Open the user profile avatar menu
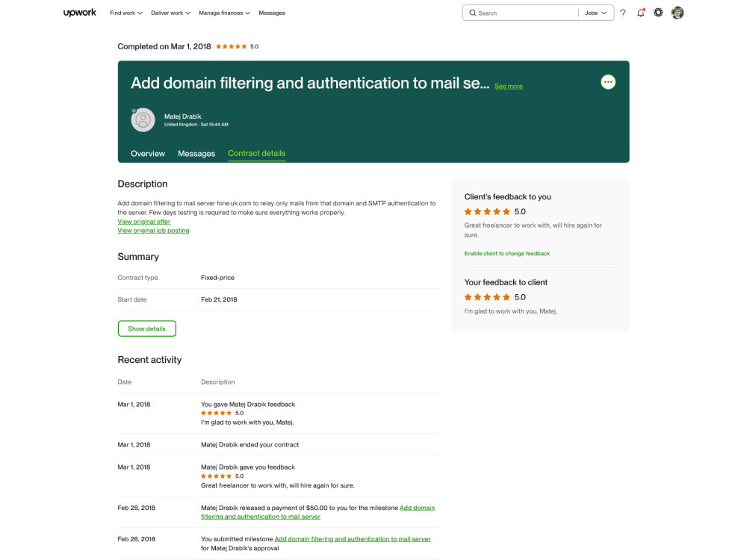Screen dimensions: 747x560 (x=678, y=13)
